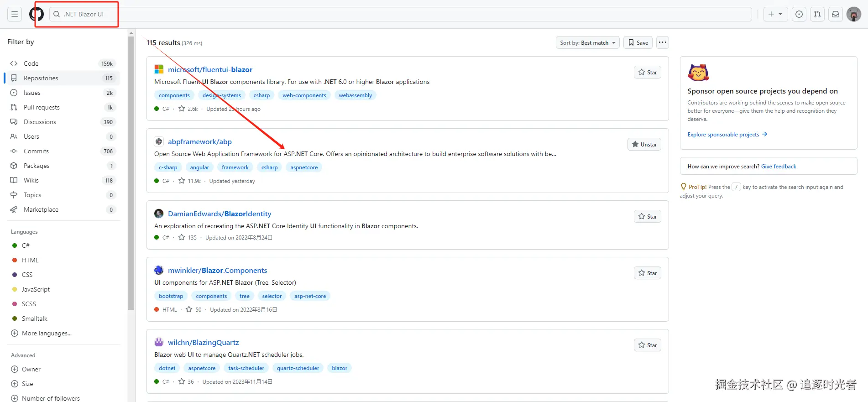The width and height of the screenshot is (868, 402).
Task: Select the Smalltalk language filter
Action: [63, 318]
